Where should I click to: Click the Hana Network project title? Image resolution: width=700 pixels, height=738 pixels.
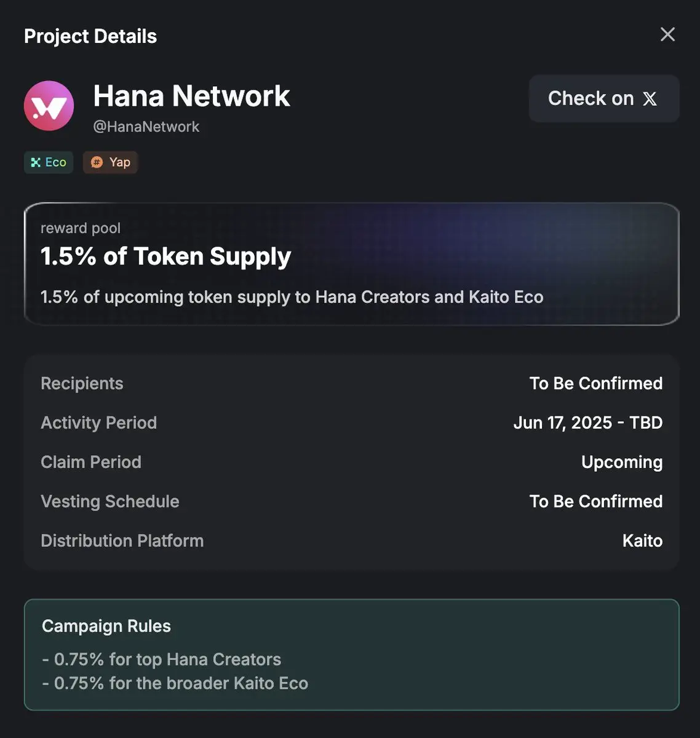(191, 96)
